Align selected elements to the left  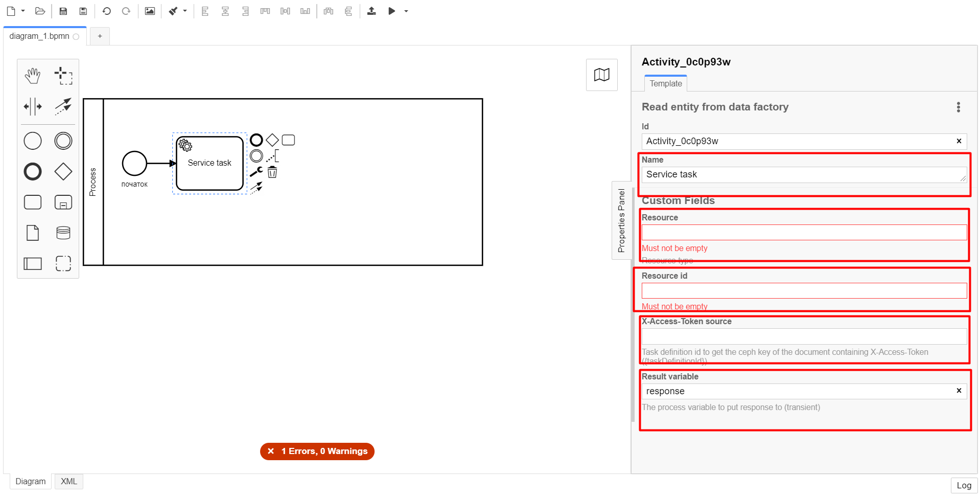[205, 11]
